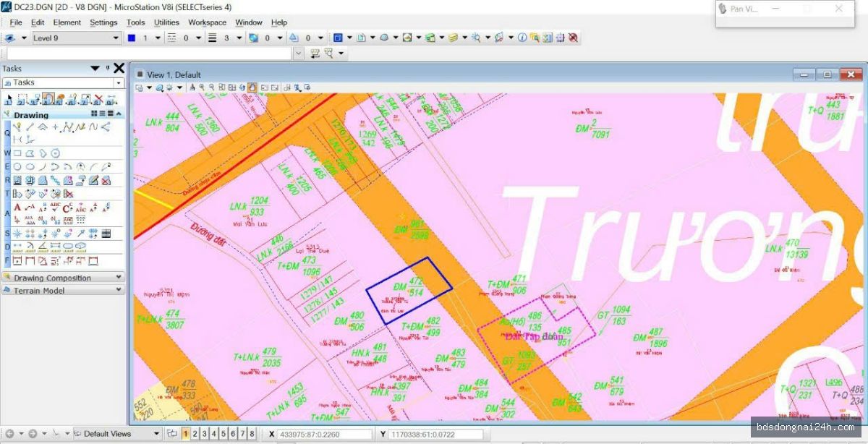868x444 pixels.
Task: Pick the Place Circle tool
Action: click(x=18, y=166)
